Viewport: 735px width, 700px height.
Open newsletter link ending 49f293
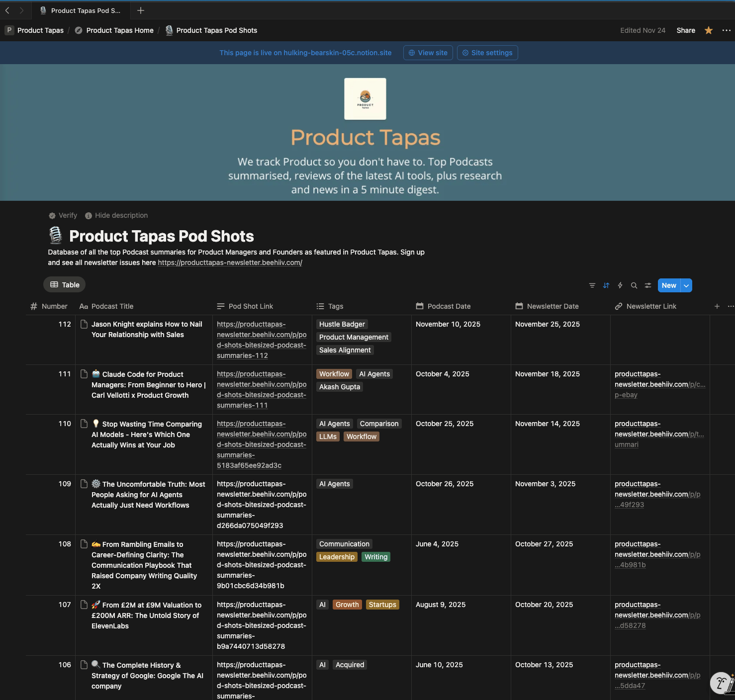tap(657, 494)
